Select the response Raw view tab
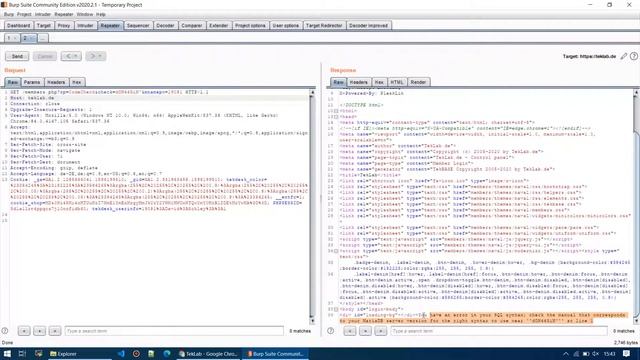This screenshot has width=640, height=360. pos(338,82)
